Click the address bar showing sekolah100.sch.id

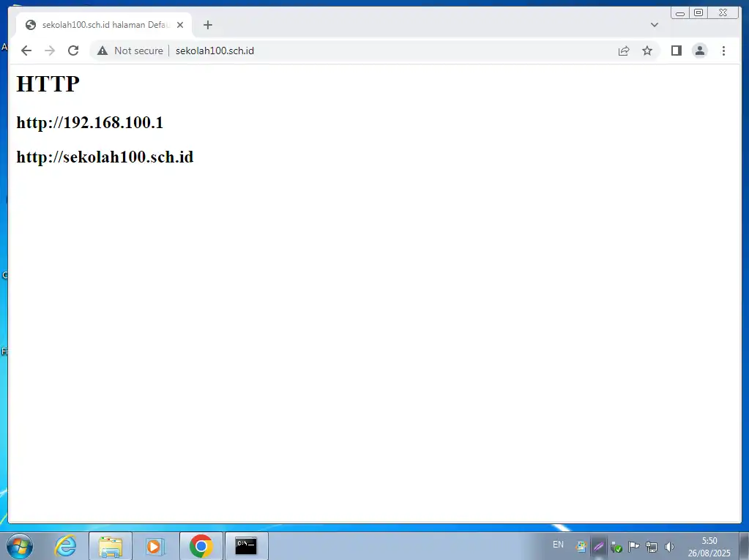point(366,51)
